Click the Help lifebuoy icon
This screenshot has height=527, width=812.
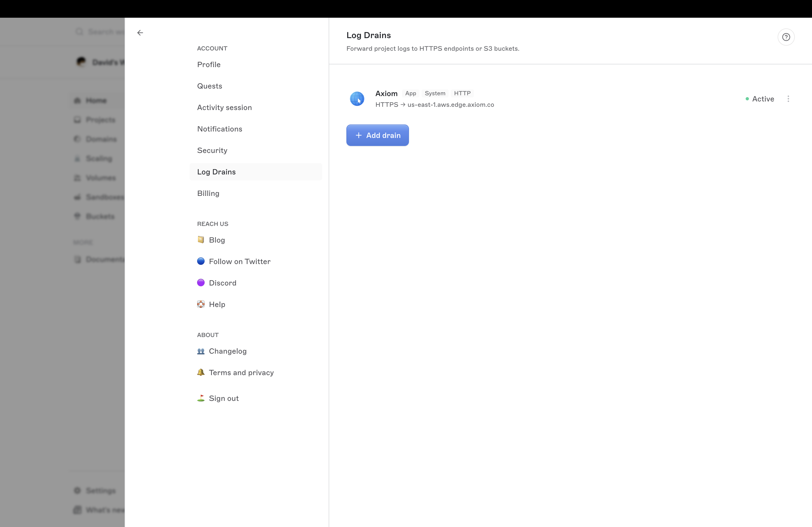[x=201, y=304]
